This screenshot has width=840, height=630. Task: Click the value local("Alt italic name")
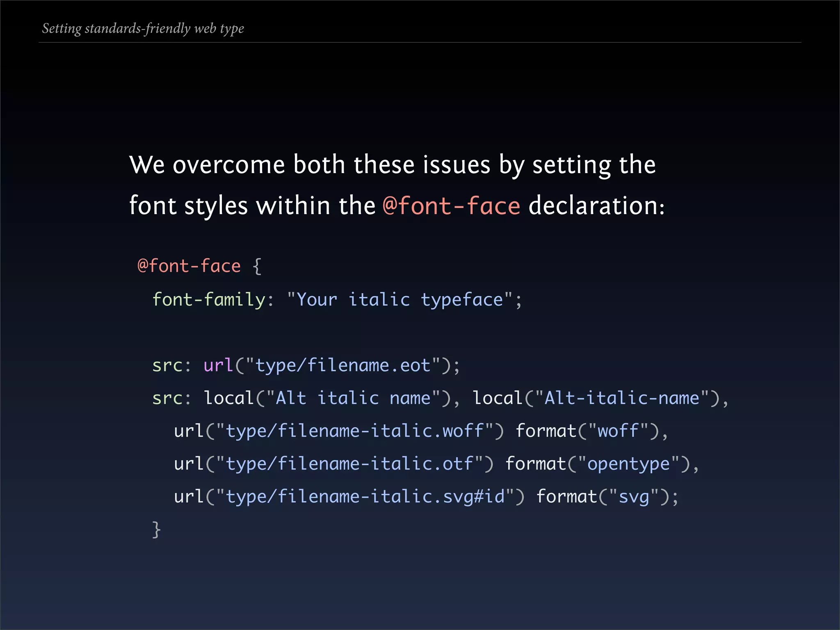coord(327,398)
